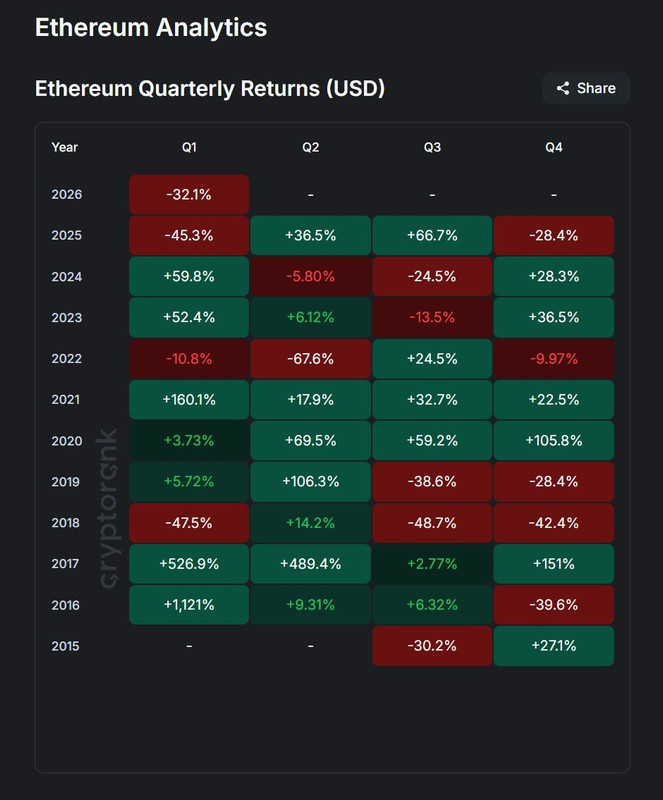Select the +52.4% cell for 2023 Q1
This screenshot has width=663, height=800.
(189, 317)
